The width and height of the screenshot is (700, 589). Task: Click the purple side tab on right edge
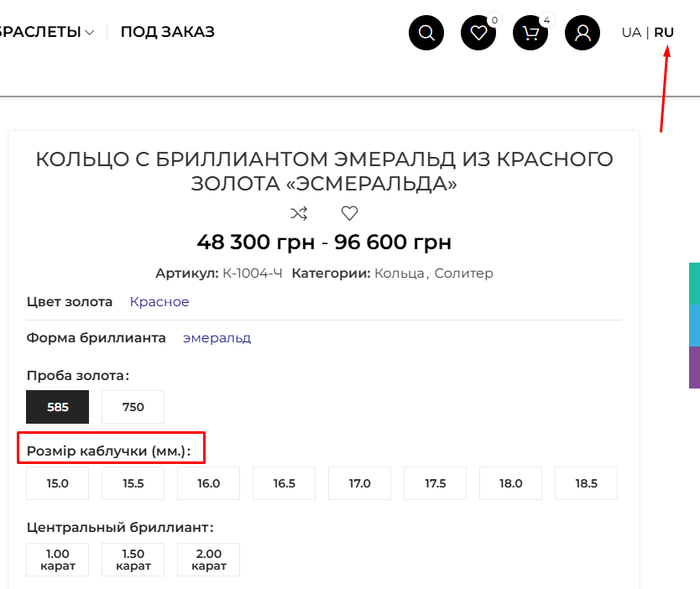(694, 367)
